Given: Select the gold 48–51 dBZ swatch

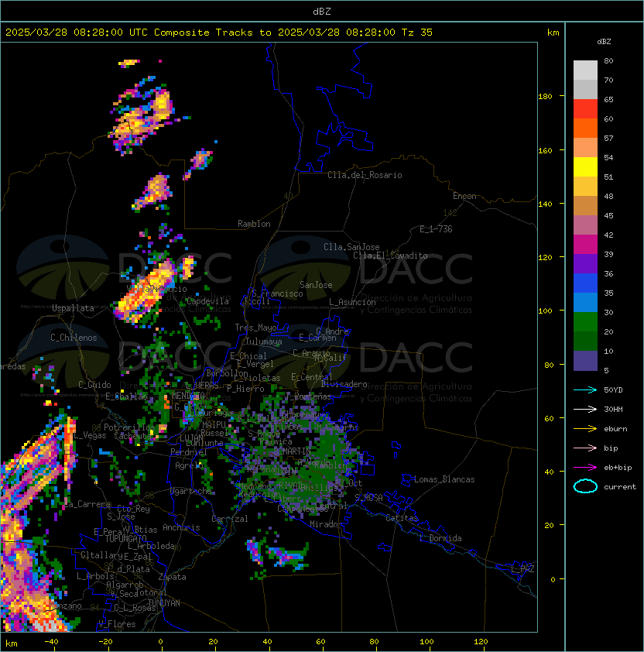Looking at the screenshot, I should click(585, 187).
